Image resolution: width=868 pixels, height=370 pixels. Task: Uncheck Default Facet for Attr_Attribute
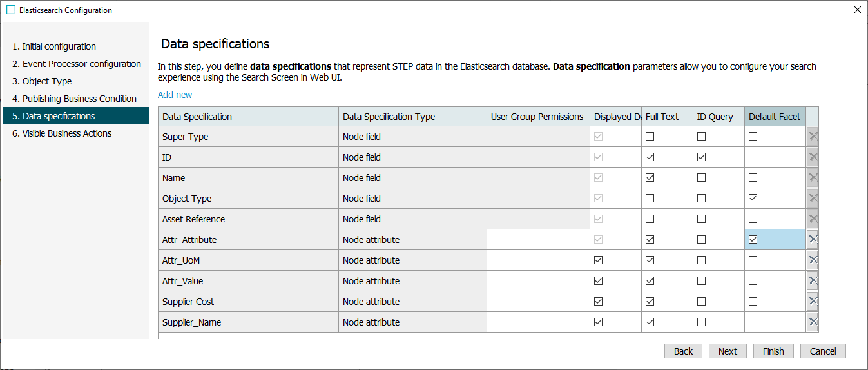[753, 240]
